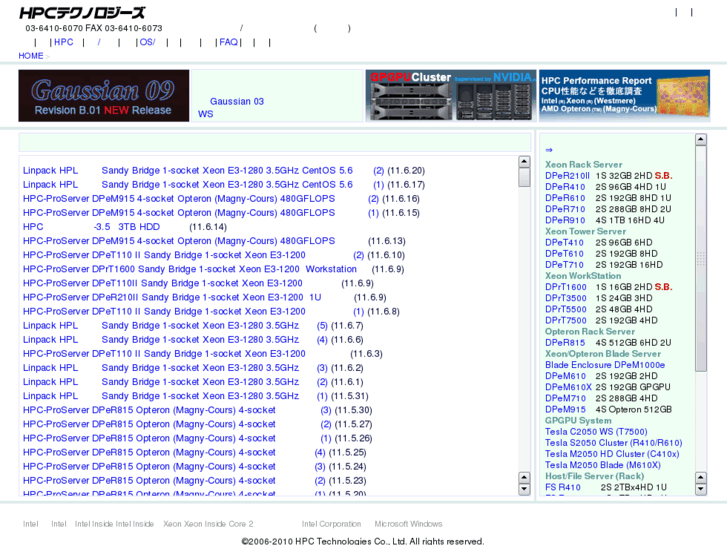Image resolution: width=727 pixels, height=545 pixels.
Task: Select DPeR210II in Xeon Rack Server list
Action: pos(568,176)
